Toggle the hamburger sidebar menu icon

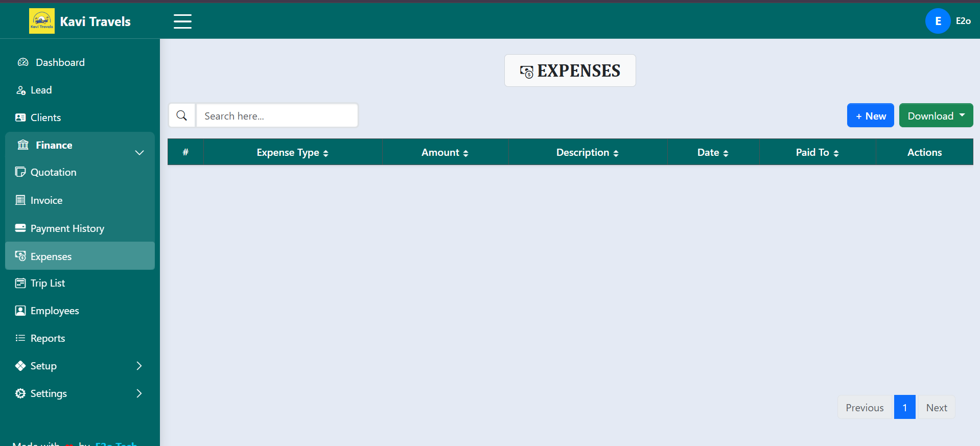click(182, 21)
